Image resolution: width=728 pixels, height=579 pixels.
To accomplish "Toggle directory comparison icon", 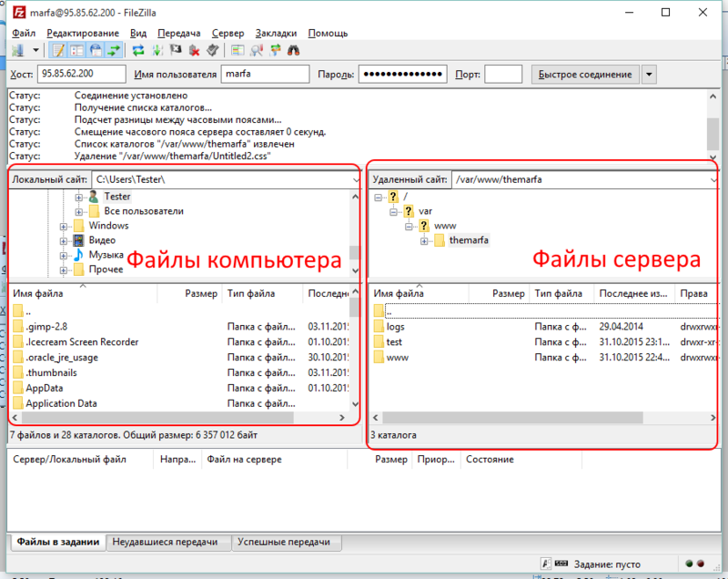I will pyautogui.click(x=257, y=50).
